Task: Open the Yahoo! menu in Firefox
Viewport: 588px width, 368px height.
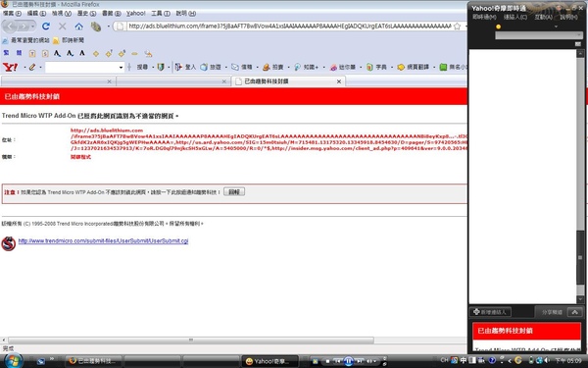Action: click(136, 13)
